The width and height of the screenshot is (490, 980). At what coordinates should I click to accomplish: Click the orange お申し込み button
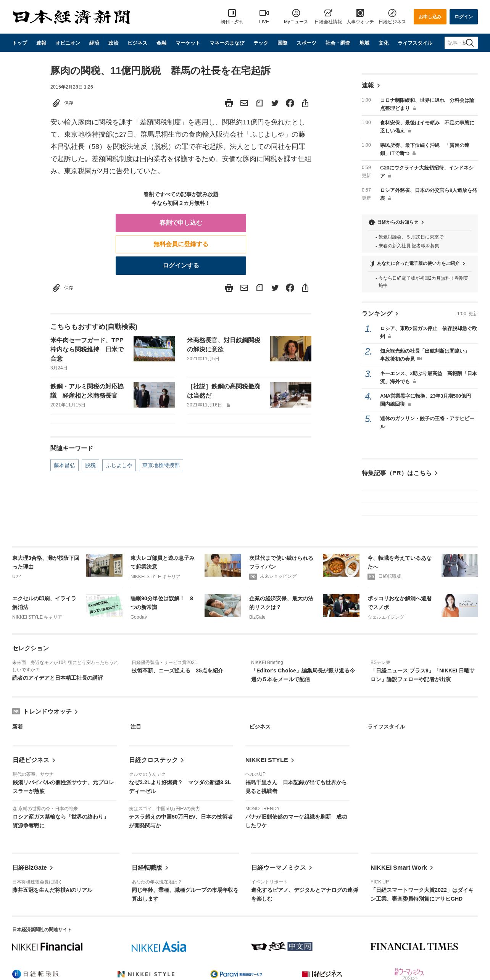[x=430, y=17]
